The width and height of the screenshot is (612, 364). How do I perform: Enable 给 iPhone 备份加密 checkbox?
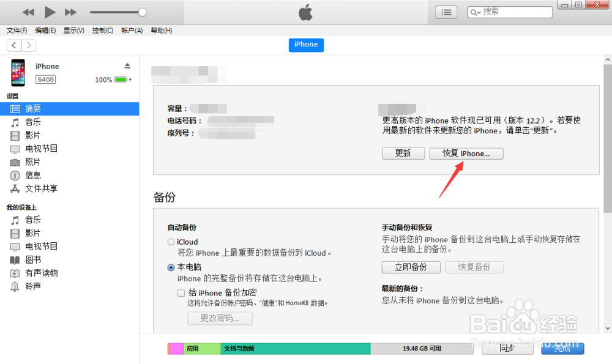[x=181, y=293]
